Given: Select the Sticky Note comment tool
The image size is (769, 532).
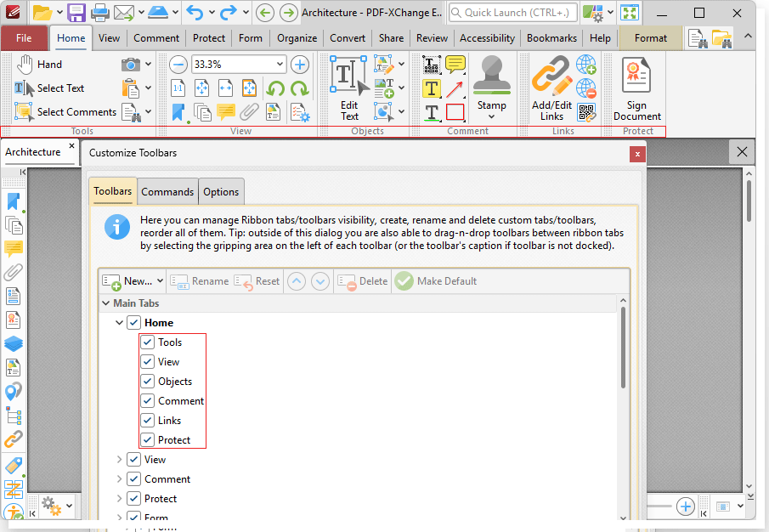Looking at the screenshot, I should pos(455,65).
